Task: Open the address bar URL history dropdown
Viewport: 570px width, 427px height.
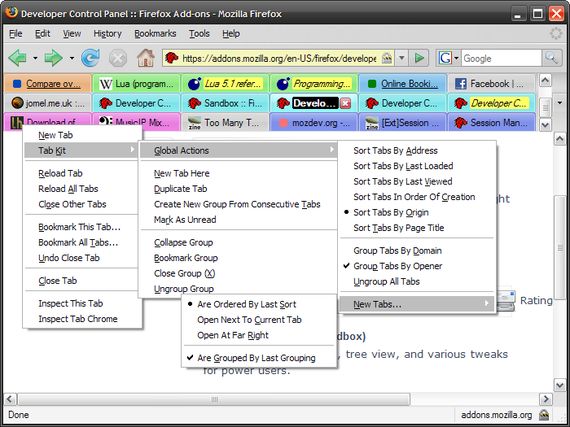Action: (x=402, y=58)
